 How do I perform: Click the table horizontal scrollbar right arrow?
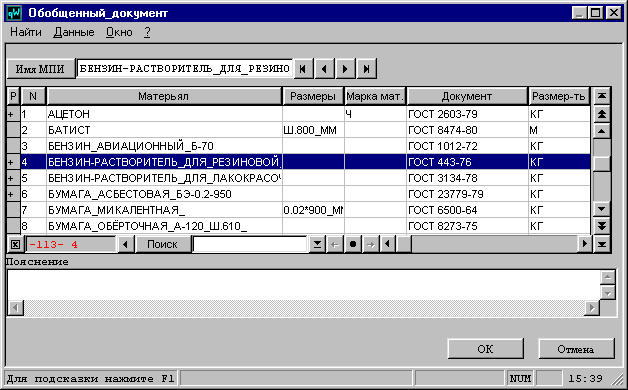(x=584, y=243)
